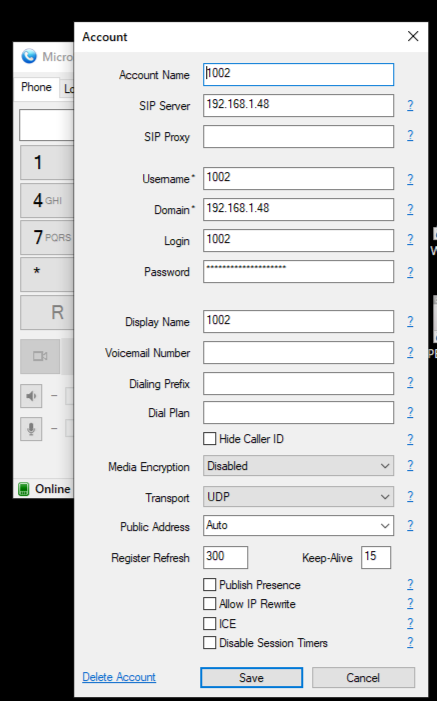Click the Cancel button
The image size is (437, 701).
tap(363, 678)
